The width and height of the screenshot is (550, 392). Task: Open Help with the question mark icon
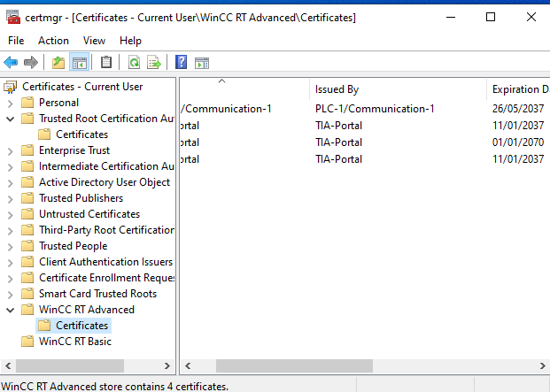pos(181,62)
